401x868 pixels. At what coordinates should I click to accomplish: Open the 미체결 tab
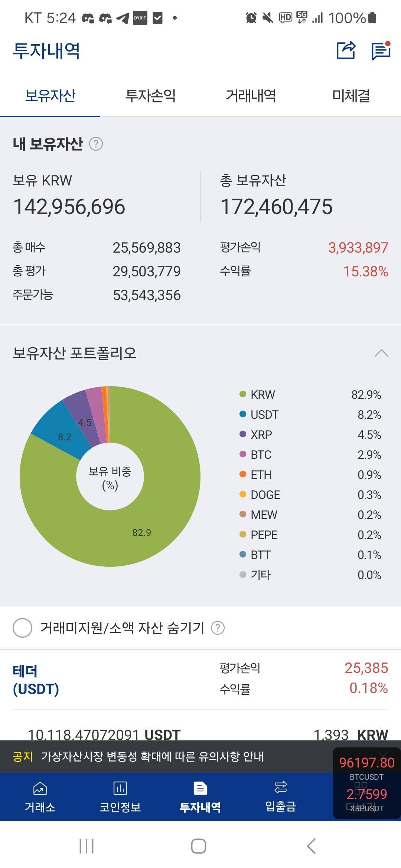pos(351,96)
